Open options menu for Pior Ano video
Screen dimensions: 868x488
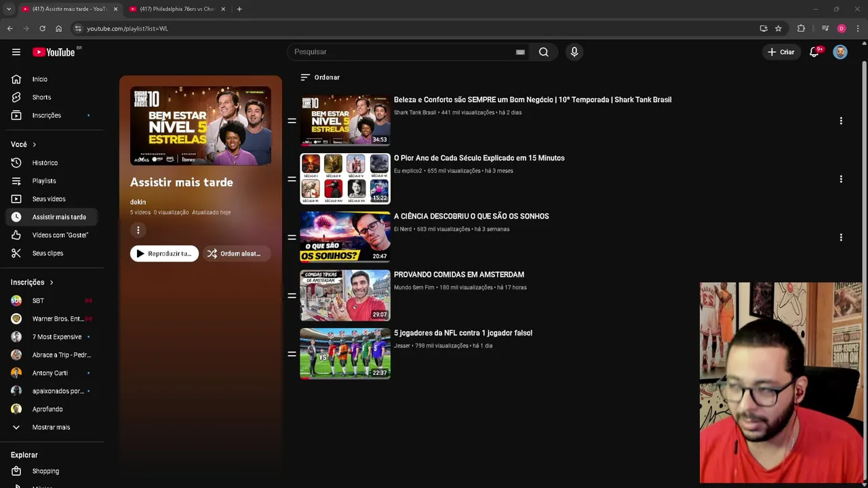tap(841, 179)
